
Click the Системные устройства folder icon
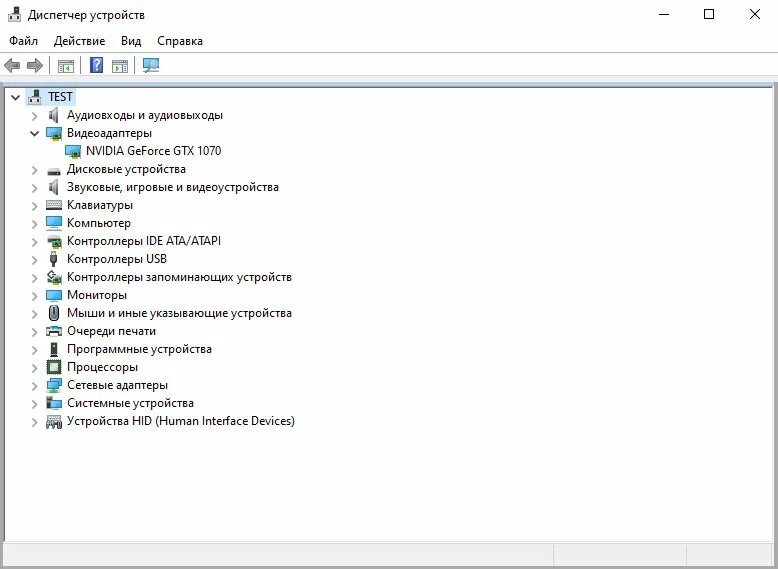(54, 403)
